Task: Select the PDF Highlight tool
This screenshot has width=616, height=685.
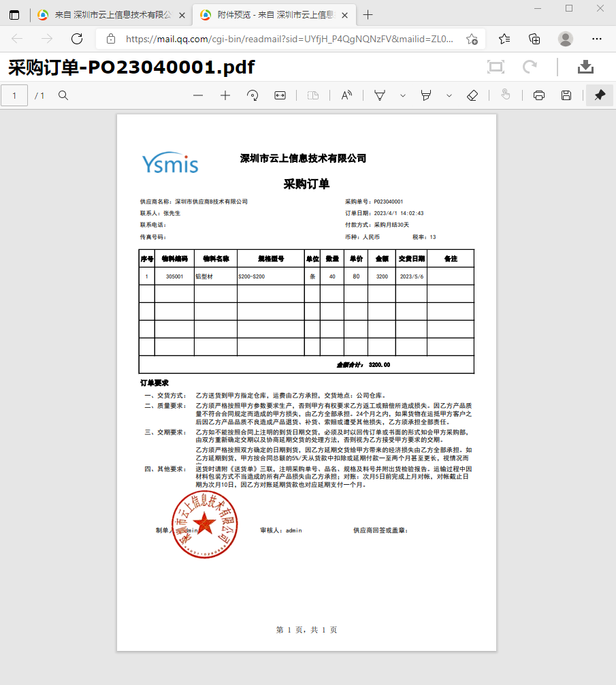Action: tap(425, 95)
